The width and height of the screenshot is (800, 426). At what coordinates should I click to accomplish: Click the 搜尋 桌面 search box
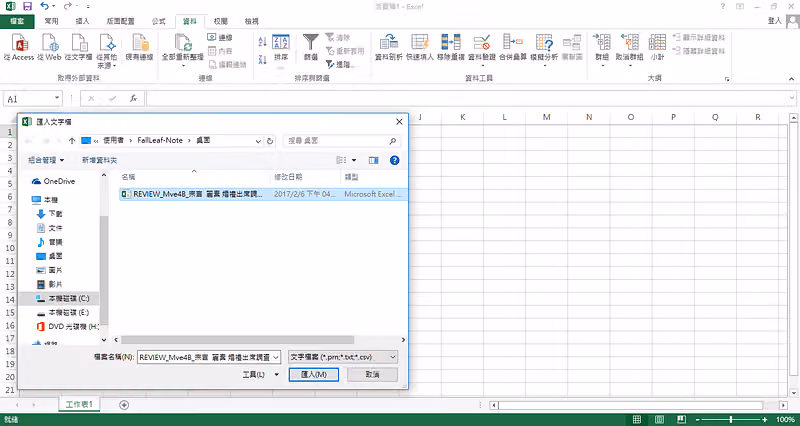click(342, 141)
